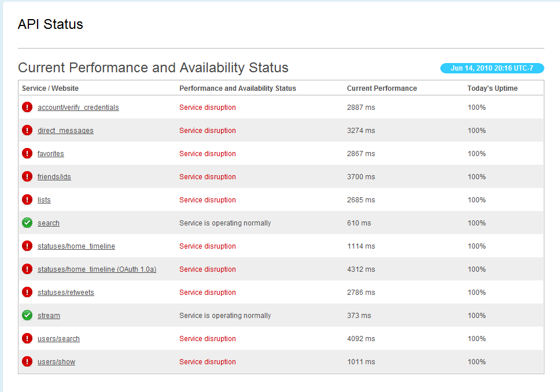The height and width of the screenshot is (392, 560).
Task: Follow the friends/ids link
Action: [54, 177]
